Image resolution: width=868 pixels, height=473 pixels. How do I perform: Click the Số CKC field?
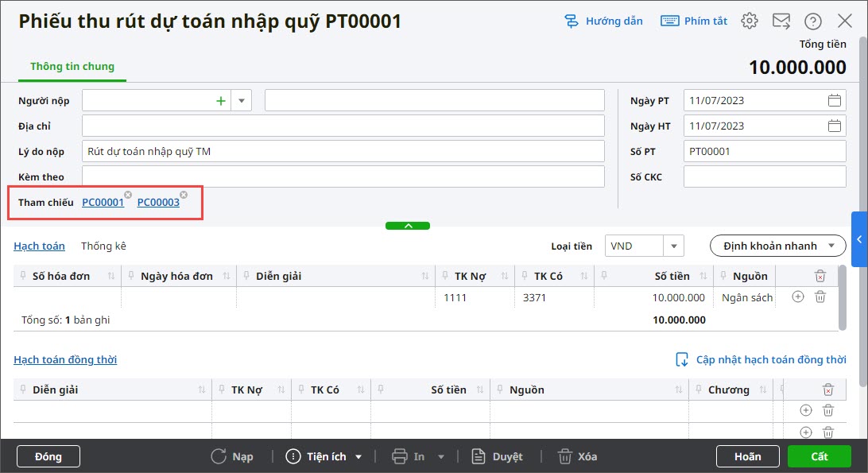coord(765,176)
